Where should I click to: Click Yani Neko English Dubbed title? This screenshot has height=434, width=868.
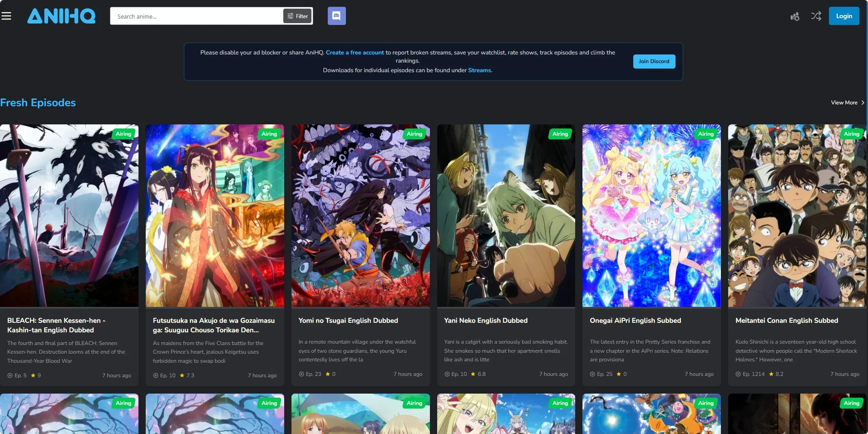click(486, 321)
